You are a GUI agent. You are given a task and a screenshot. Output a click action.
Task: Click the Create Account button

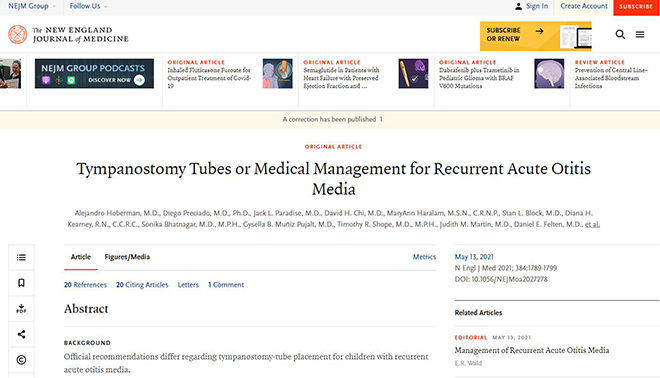(x=584, y=7)
